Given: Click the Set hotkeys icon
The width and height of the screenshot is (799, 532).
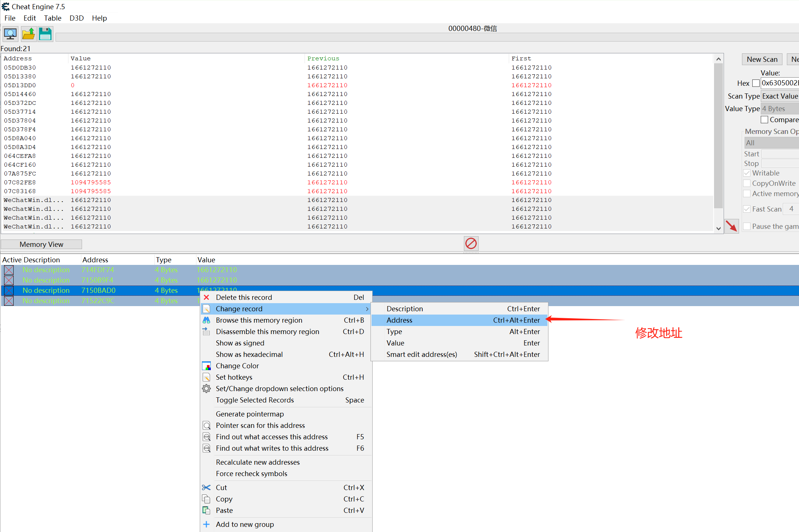Looking at the screenshot, I should tap(206, 377).
